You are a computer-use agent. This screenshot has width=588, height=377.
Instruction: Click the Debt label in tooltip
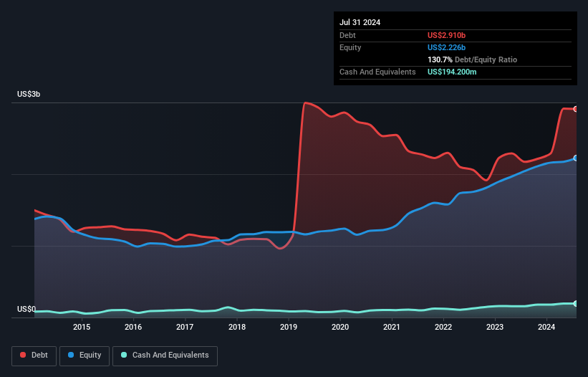(347, 35)
